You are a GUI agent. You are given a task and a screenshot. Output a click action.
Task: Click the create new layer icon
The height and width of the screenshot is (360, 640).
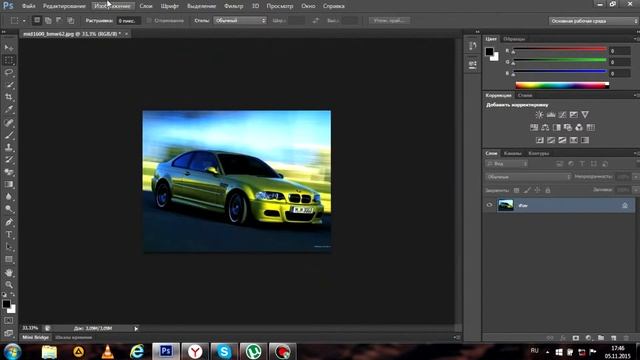pyautogui.click(x=613, y=338)
